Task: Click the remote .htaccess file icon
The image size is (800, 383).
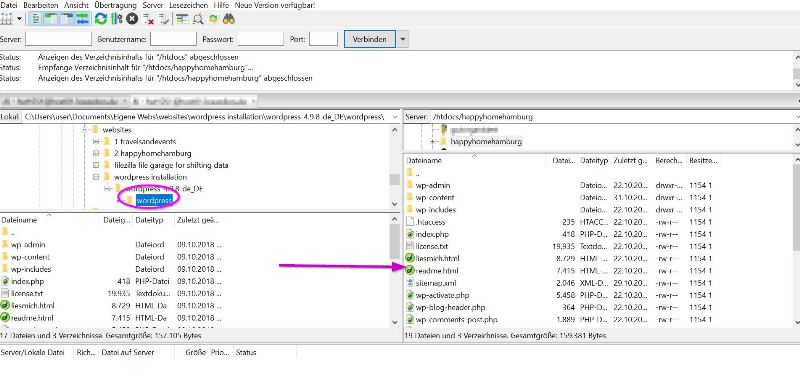Action: [410, 222]
